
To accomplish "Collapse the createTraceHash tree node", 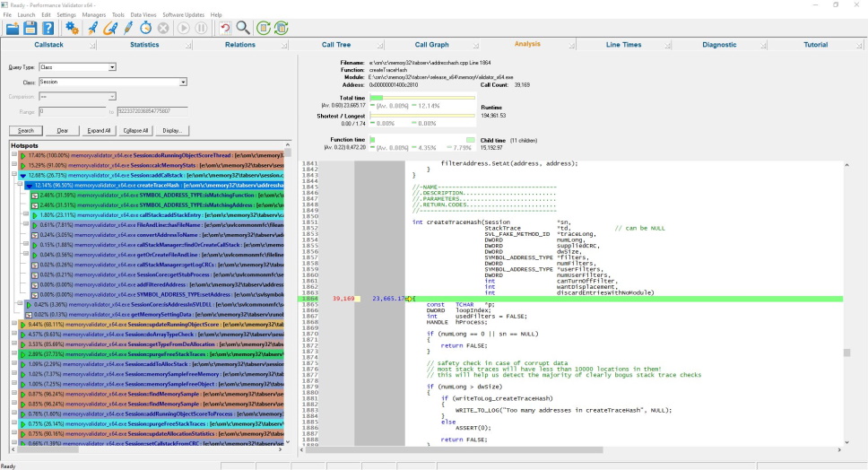I will point(20,185).
